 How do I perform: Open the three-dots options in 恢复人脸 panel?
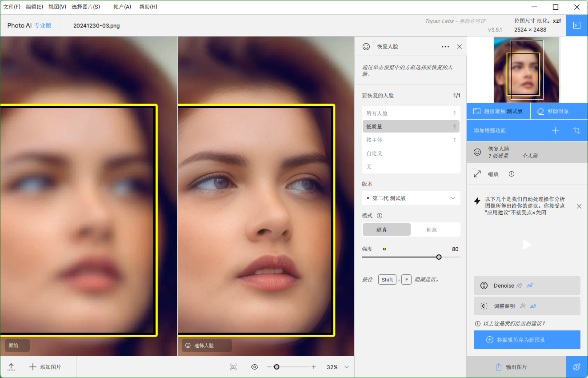tap(445, 47)
